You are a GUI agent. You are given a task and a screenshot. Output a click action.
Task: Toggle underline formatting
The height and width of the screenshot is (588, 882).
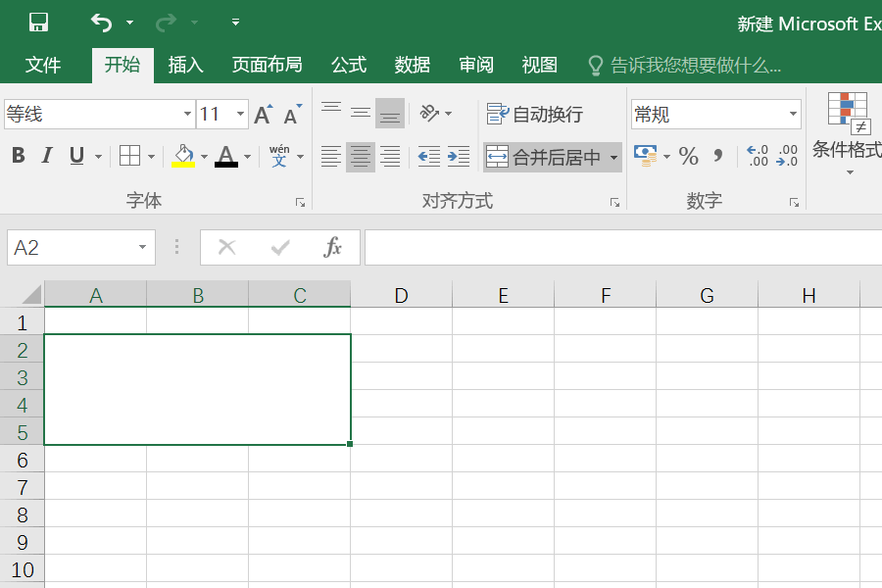coord(74,156)
